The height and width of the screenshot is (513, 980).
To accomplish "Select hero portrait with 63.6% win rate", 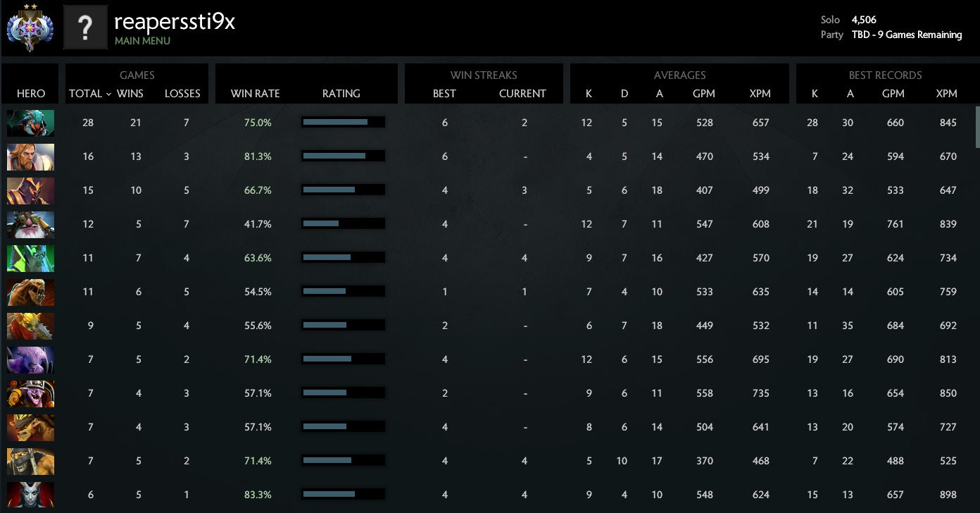I will 30,258.
